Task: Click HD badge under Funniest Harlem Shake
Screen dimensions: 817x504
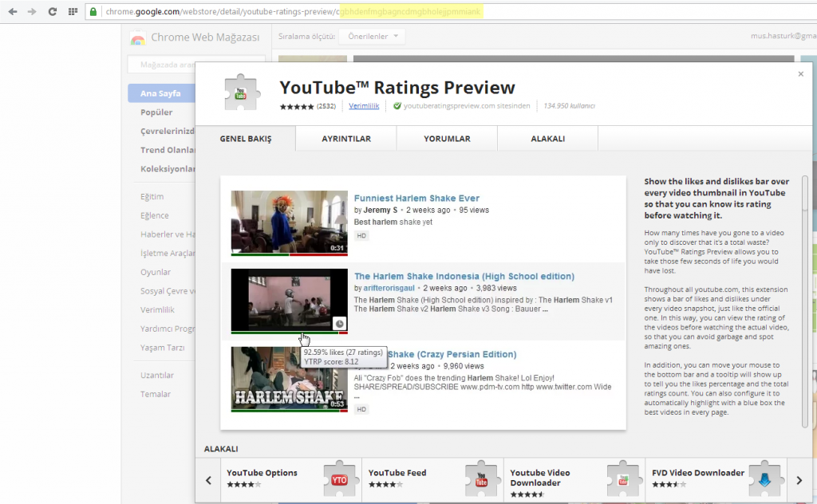Action: [361, 236]
